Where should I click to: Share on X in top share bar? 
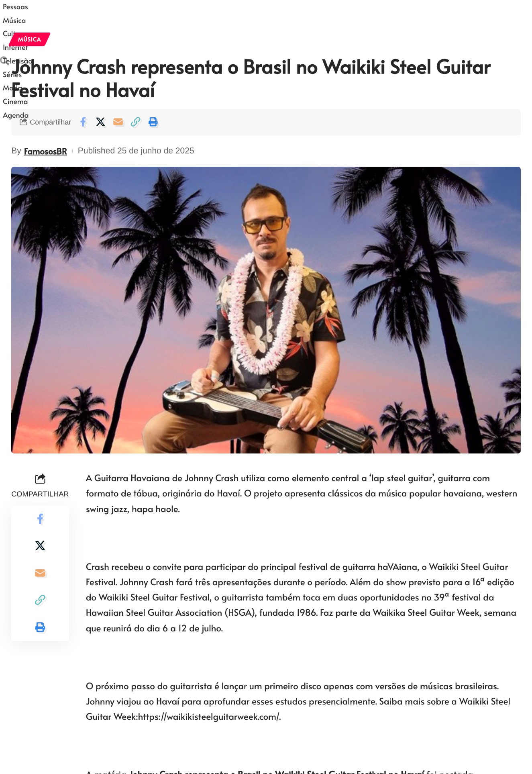tap(100, 122)
